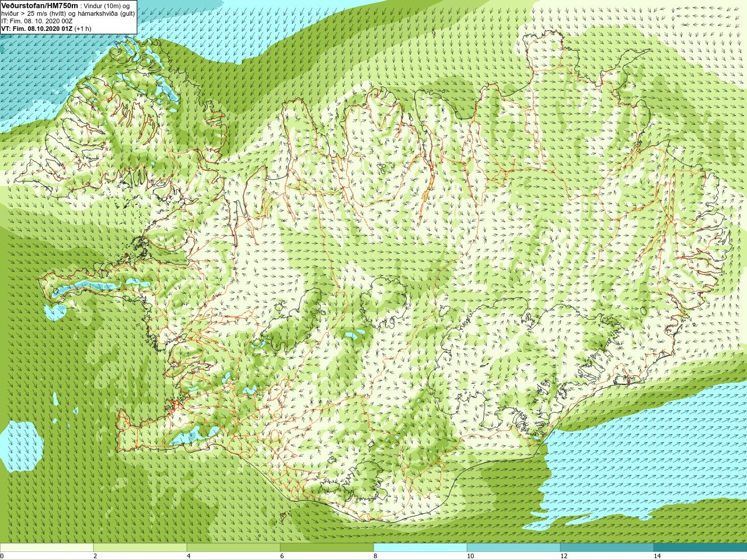
Task: Click the 'IT: Fim. 08. 10. 2020 00Z' line
Action: click(37, 21)
